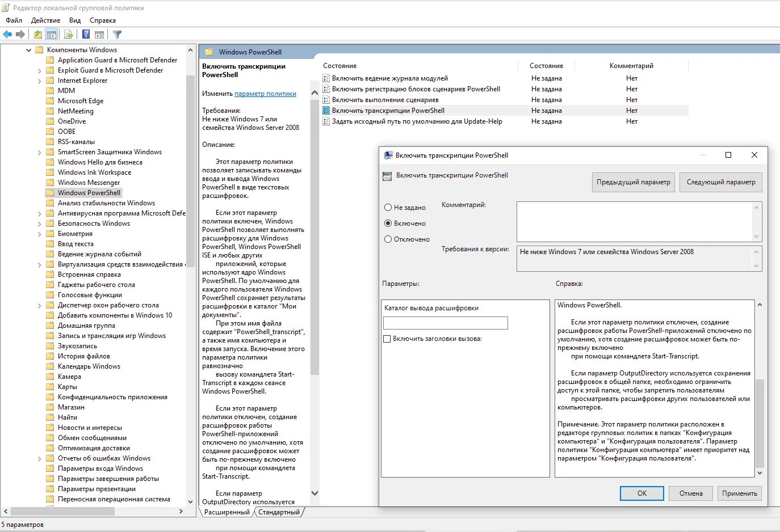Click the policy icon for 'Включить регистрацию блоков сценариев PowerShell'
780x532 pixels.
(x=326, y=89)
